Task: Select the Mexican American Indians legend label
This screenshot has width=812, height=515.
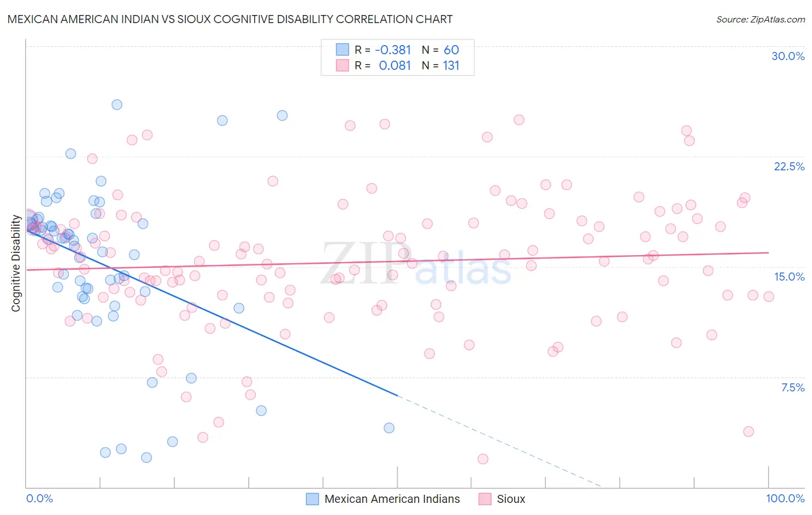Action: pos(392,499)
